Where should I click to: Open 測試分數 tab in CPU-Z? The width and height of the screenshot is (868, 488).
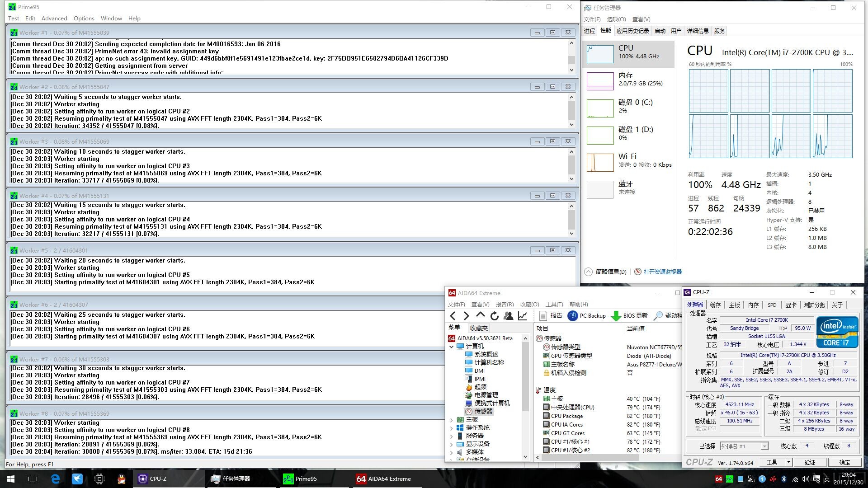(x=814, y=305)
